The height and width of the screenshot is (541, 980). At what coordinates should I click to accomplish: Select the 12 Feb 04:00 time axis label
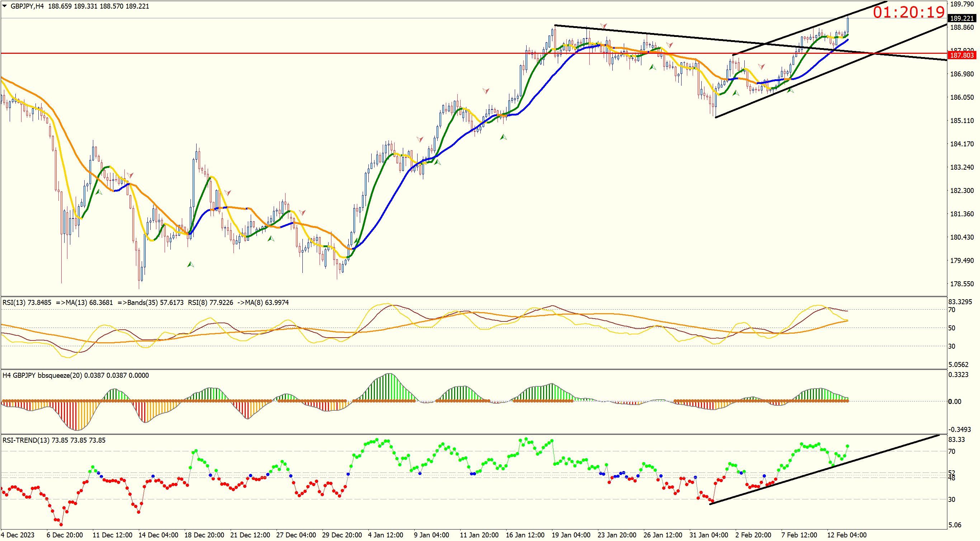847,535
